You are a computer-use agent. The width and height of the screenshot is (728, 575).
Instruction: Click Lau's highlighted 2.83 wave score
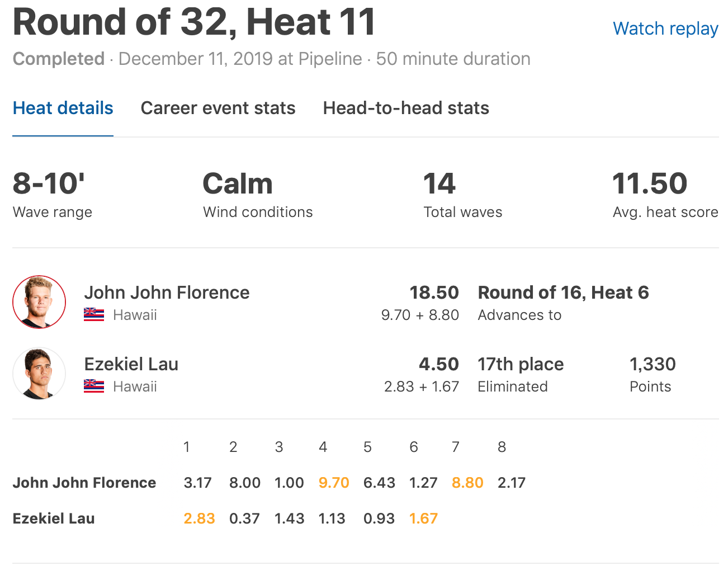[199, 519]
